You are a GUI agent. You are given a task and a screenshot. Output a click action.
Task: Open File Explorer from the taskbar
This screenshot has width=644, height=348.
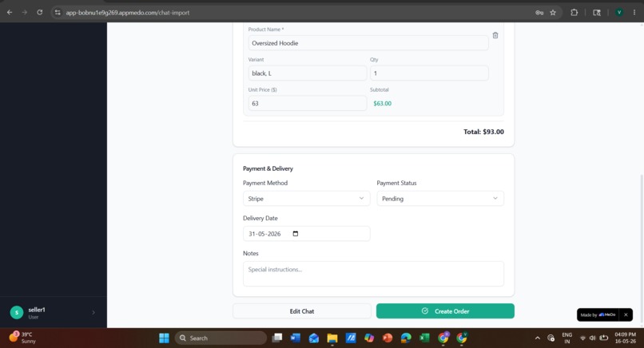tap(332, 338)
